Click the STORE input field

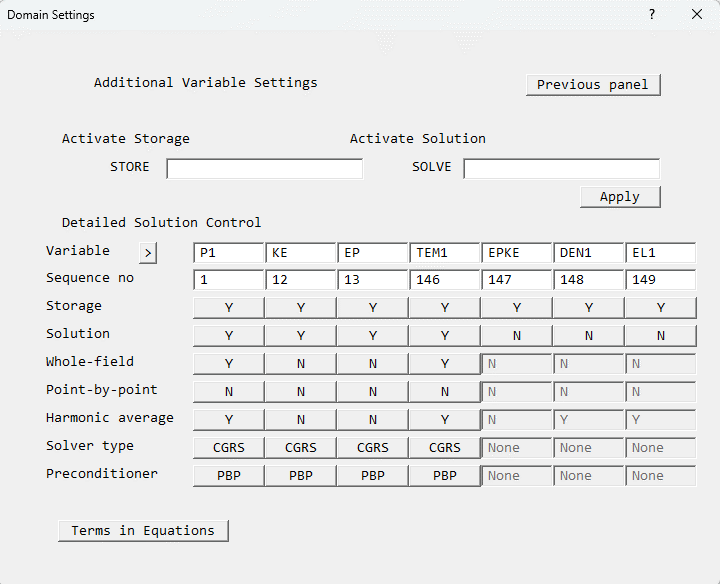point(264,169)
